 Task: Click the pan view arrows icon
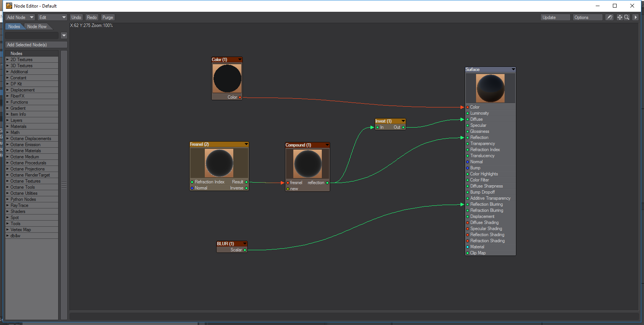[x=620, y=17]
